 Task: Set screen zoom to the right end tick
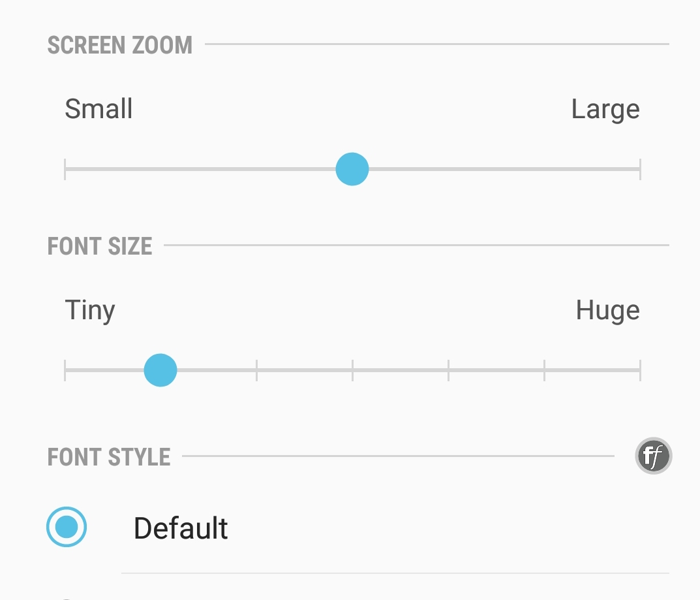pyautogui.click(x=639, y=169)
